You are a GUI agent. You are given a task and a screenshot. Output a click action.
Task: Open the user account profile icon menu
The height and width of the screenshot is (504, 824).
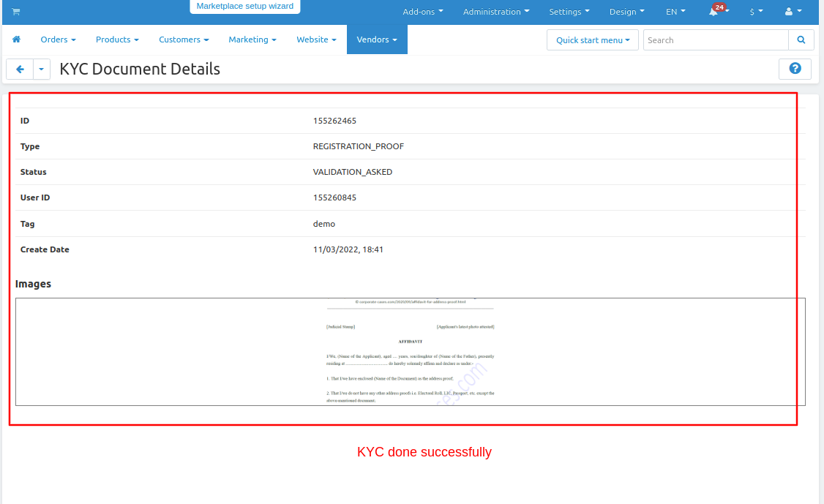point(793,11)
